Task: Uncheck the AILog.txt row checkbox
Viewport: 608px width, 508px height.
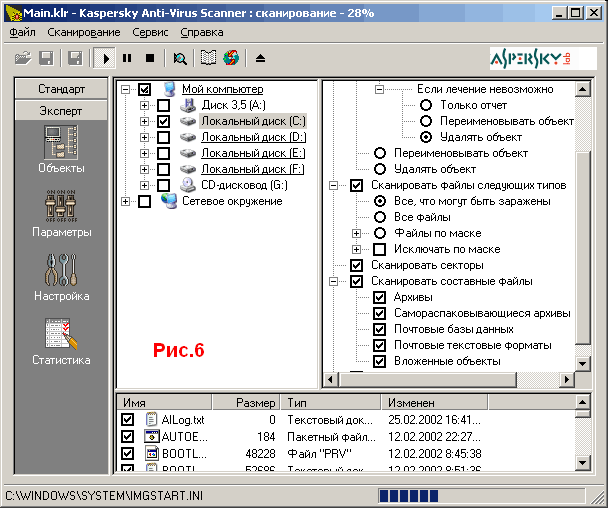Action: pos(127,420)
